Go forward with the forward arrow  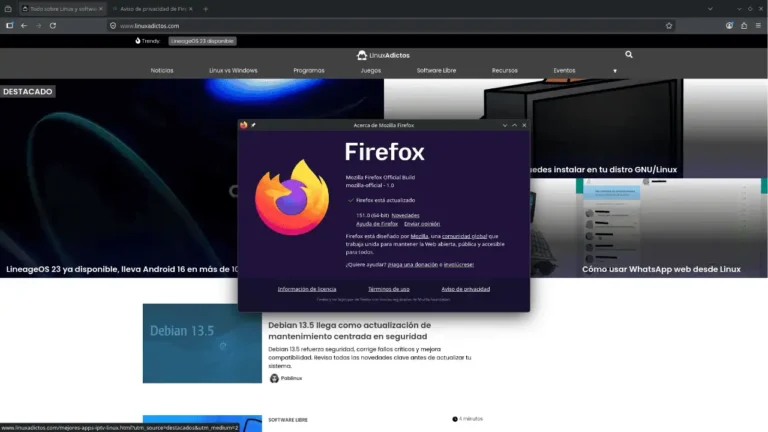(39, 25)
